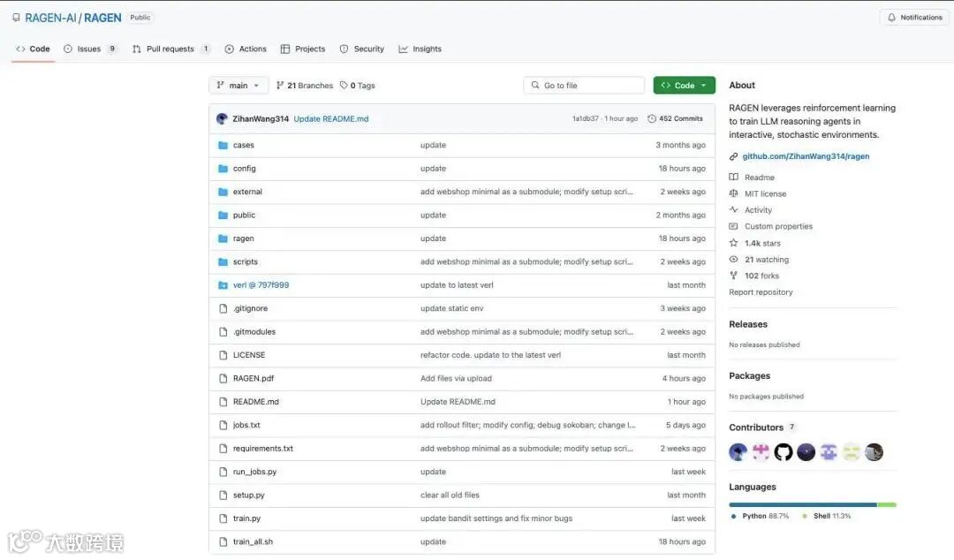Viewport: 954px width, 560px height.
Task: Open the Issues tab
Action: (x=90, y=49)
